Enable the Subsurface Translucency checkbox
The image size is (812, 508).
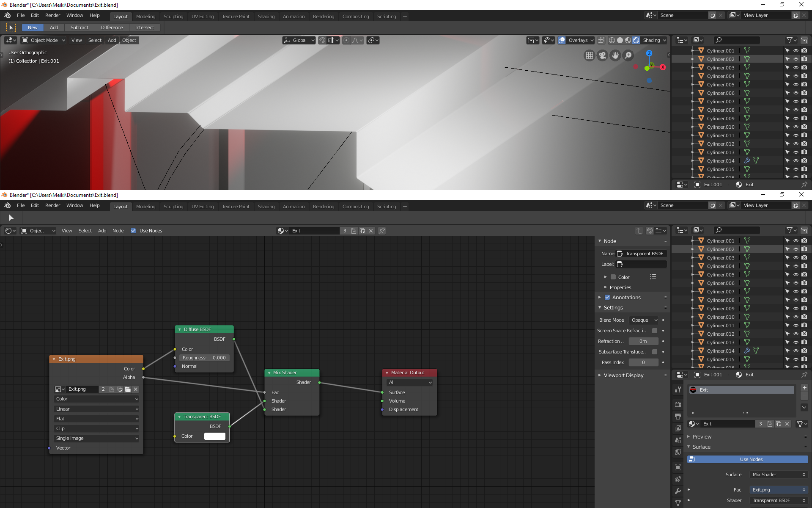tap(655, 352)
